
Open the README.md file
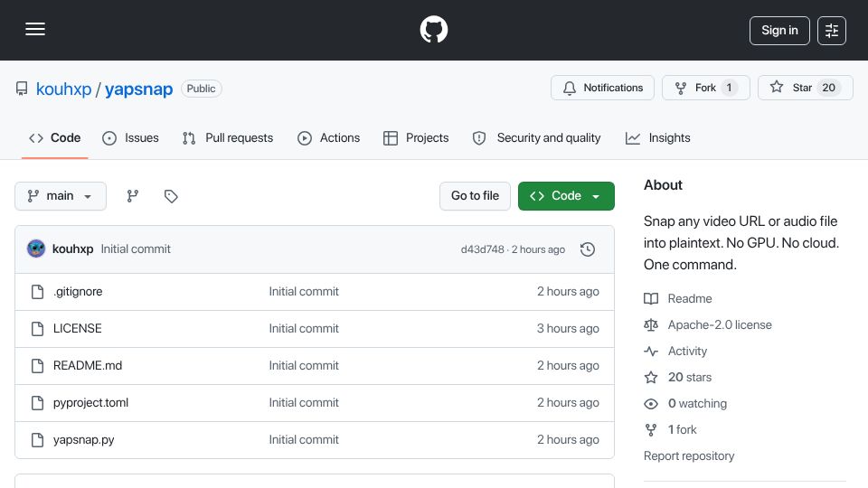(x=88, y=366)
